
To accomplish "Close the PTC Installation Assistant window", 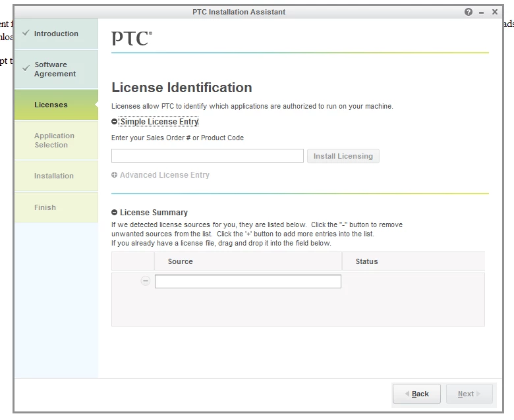I will [495, 12].
